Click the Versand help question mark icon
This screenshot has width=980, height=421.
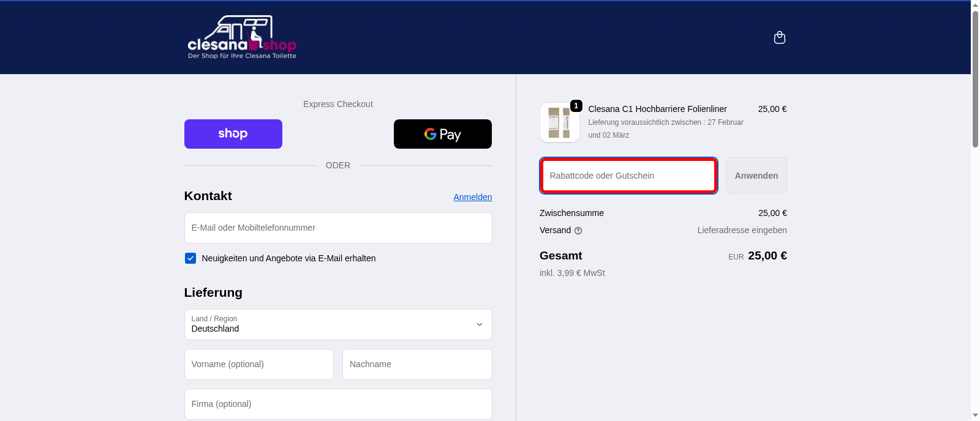pos(578,231)
